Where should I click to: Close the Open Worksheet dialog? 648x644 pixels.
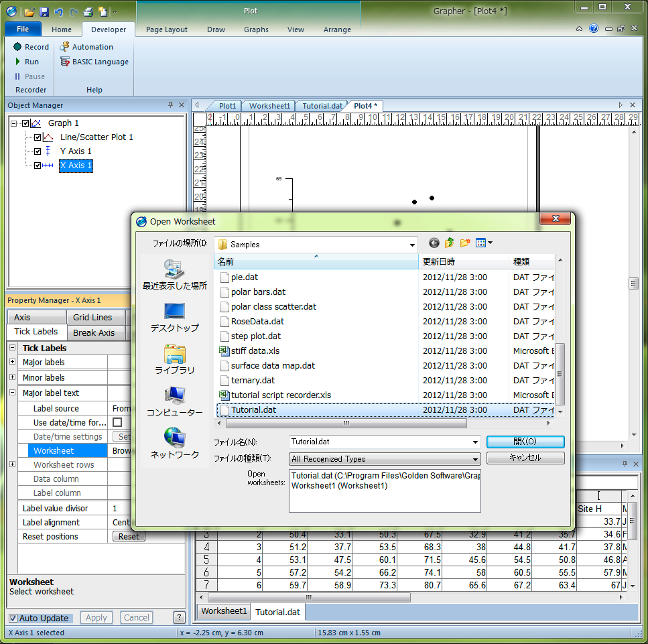pos(556,218)
